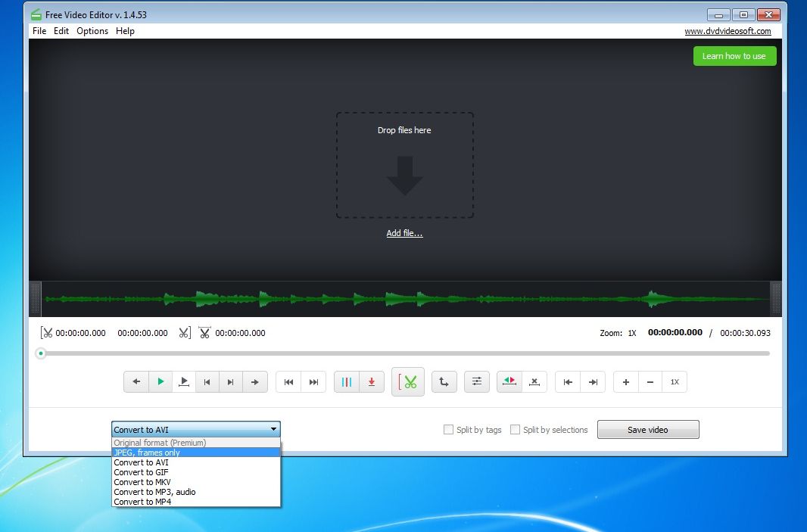Reset zoom with the 1X button
The image size is (807, 532).
[x=675, y=381]
